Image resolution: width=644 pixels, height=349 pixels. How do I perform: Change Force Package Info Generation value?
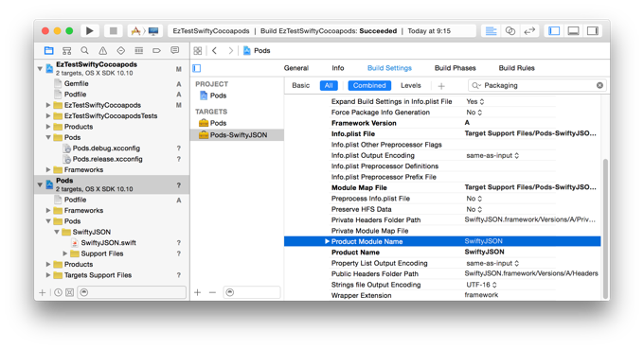click(x=474, y=113)
